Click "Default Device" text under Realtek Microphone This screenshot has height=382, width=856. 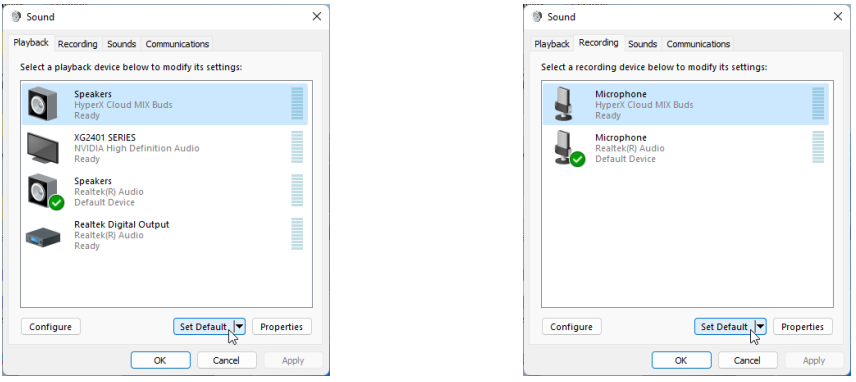625,159
